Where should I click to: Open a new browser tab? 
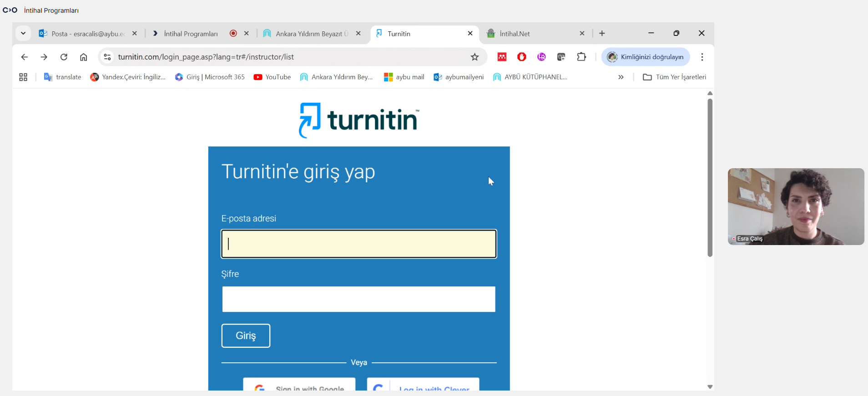click(x=602, y=33)
